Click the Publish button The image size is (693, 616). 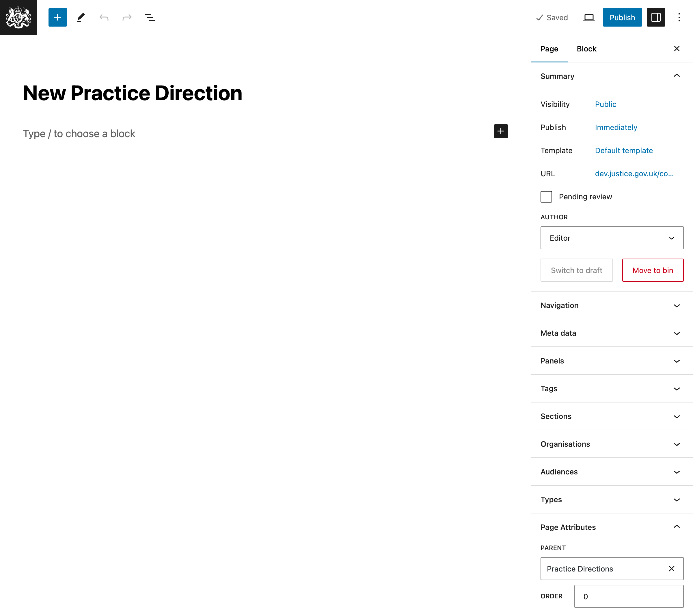click(622, 17)
